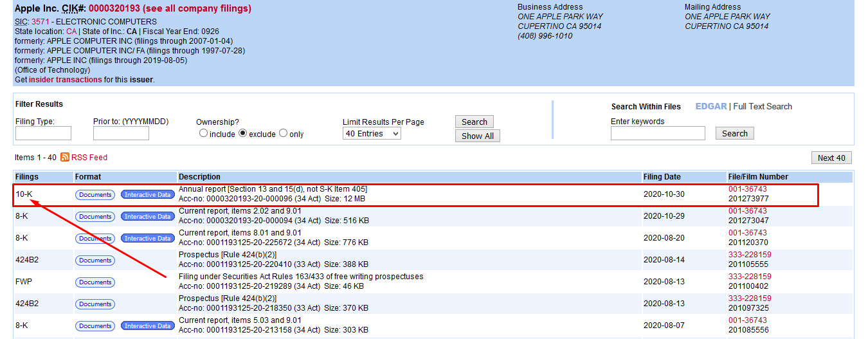Open the EDGAR link
868x339 pixels.
[711, 106]
